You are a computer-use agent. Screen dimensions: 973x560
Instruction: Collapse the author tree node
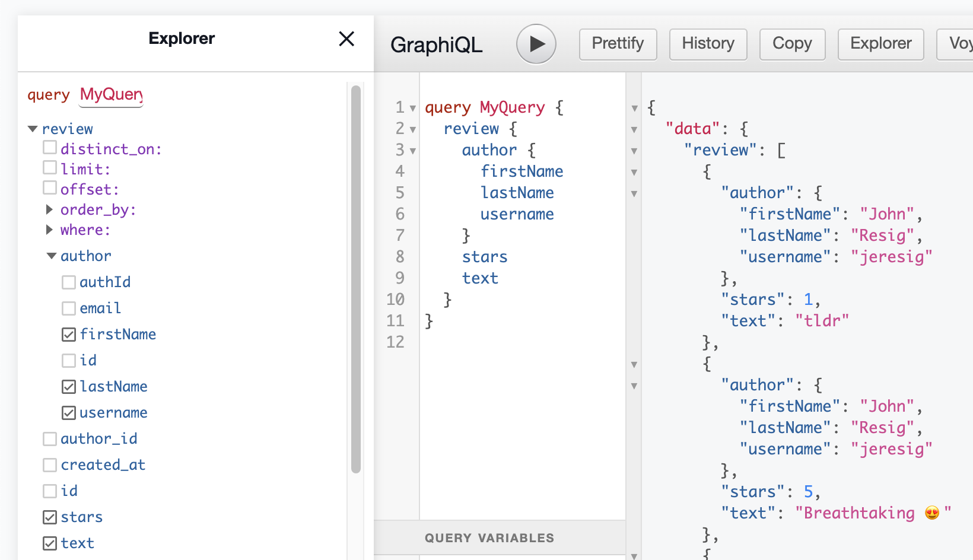click(x=52, y=256)
